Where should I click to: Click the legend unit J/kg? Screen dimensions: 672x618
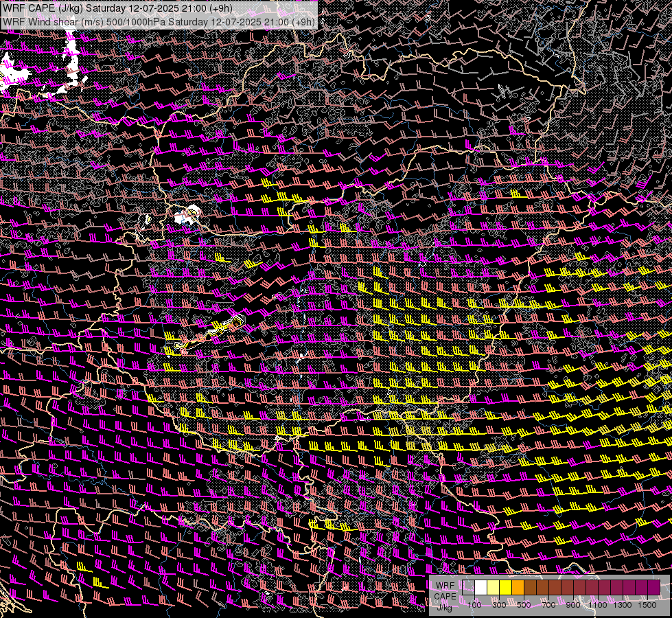pos(444,608)
